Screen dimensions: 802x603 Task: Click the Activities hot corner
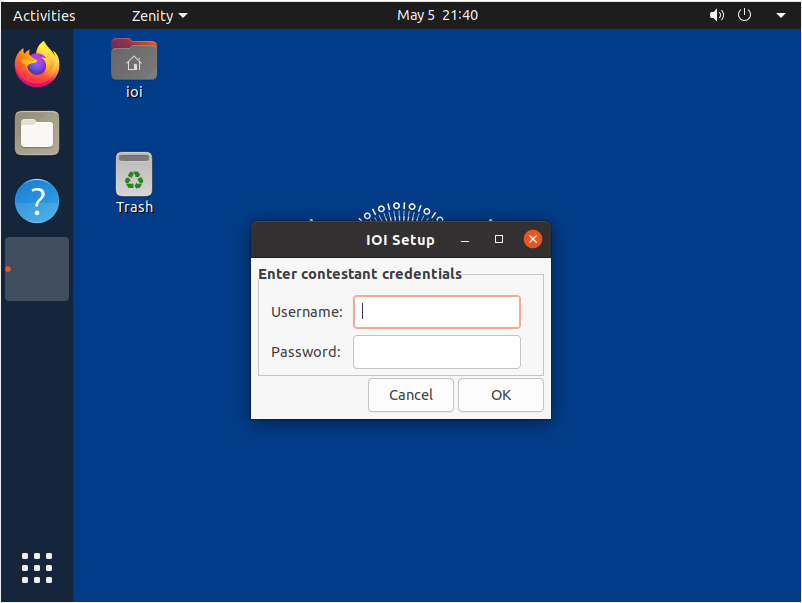point(42,15)
